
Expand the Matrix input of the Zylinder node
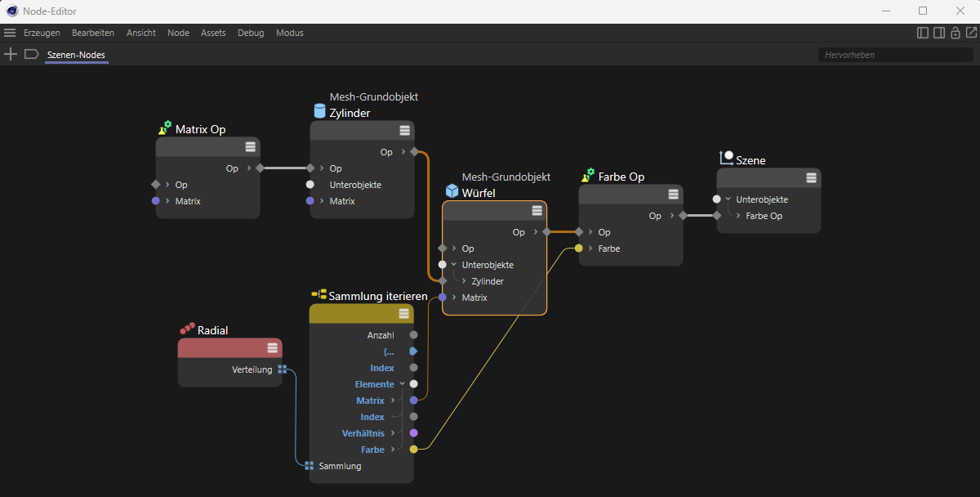pos(321,201)
